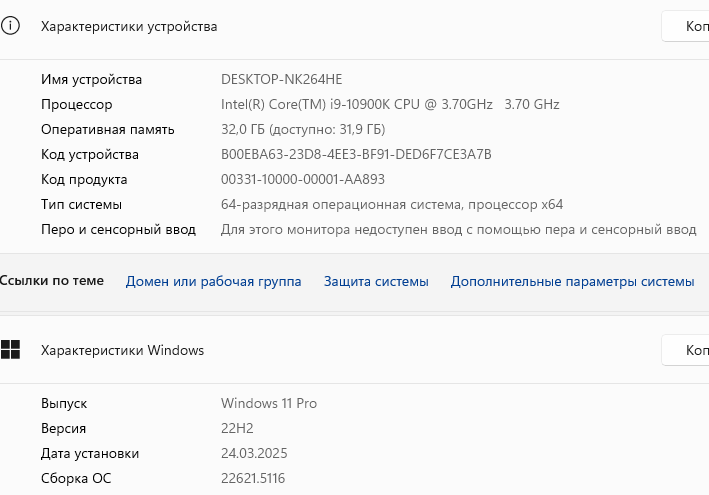Click the Ссылки по теме label
The image size is (709, 495).
pyautogui.click(x=52, y=281)
